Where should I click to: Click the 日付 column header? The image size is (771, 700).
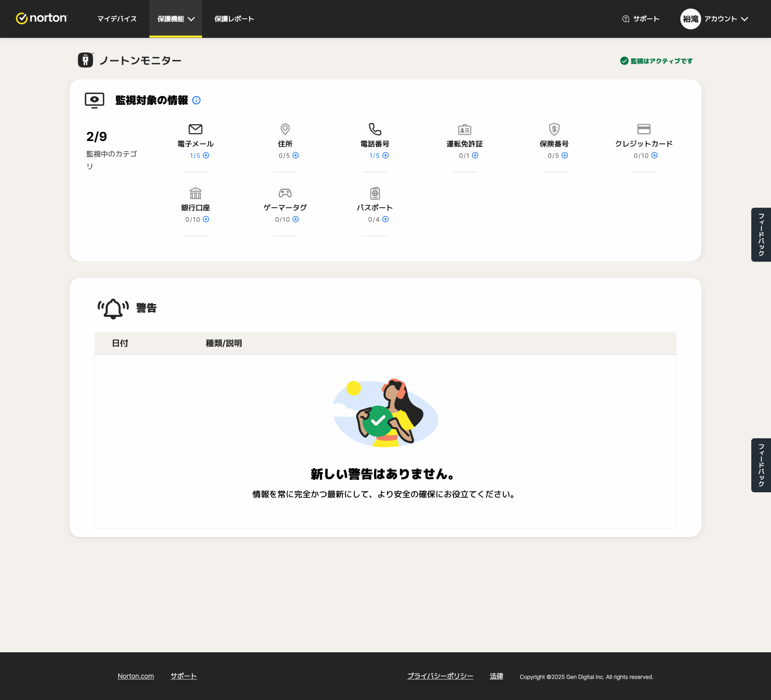[120, 343]
